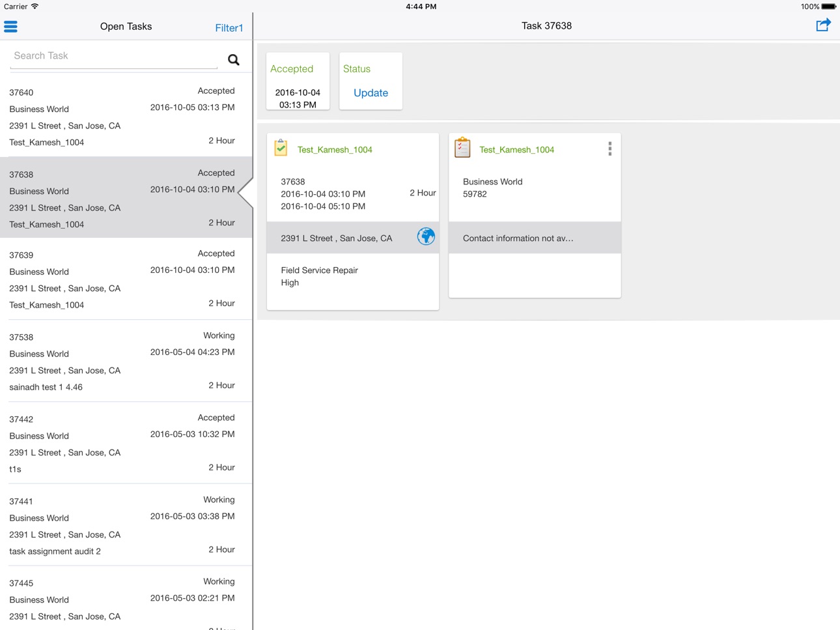
Task: Tap the 2016-10-04 05:10 PM end time
Action: tap(323, 207)
